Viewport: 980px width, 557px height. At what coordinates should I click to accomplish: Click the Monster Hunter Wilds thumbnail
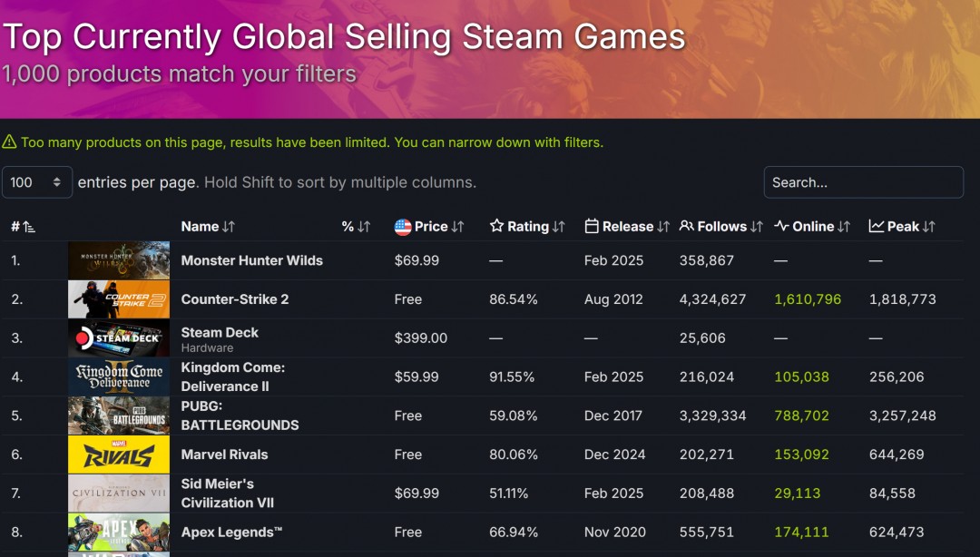(118, 260)
